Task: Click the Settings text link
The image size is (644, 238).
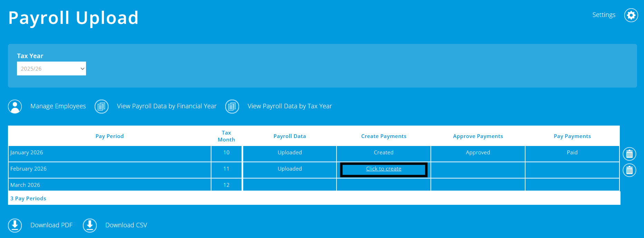Action: pos(604,15)
